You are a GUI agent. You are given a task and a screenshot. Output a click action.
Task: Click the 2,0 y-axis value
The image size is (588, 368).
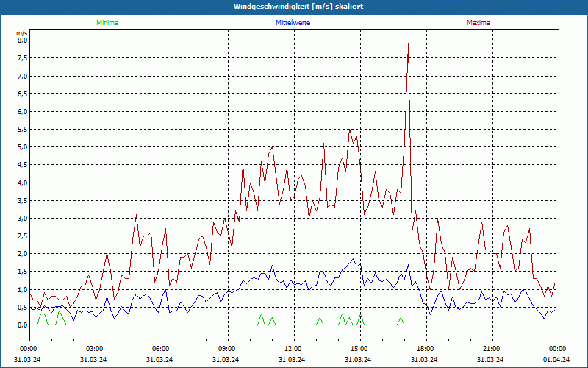point(23,254)
